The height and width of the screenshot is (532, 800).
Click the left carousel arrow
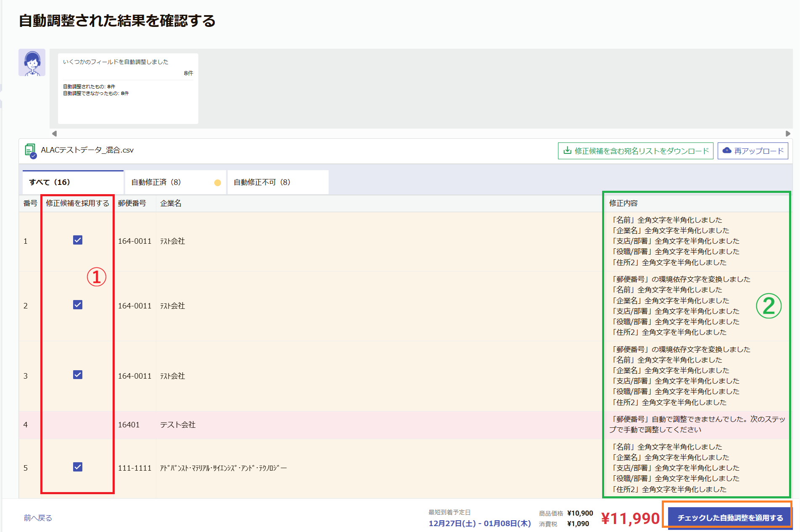[x=54, y=134]
